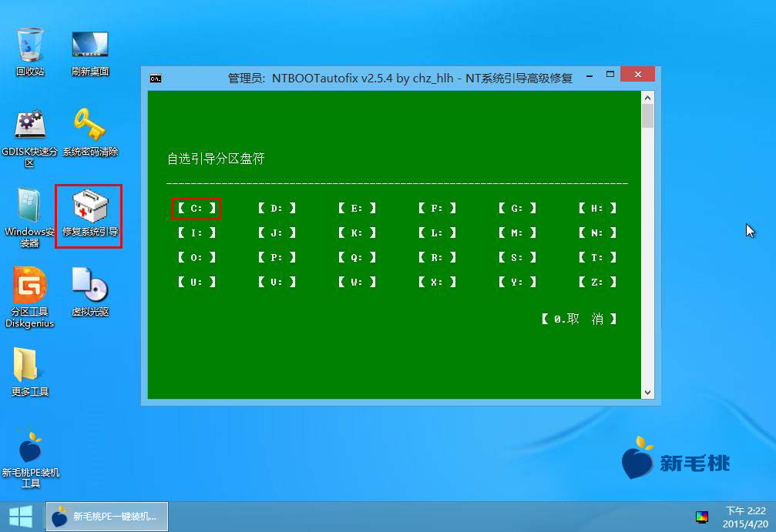
Task: Click the X: drive option
Action: 437,283
